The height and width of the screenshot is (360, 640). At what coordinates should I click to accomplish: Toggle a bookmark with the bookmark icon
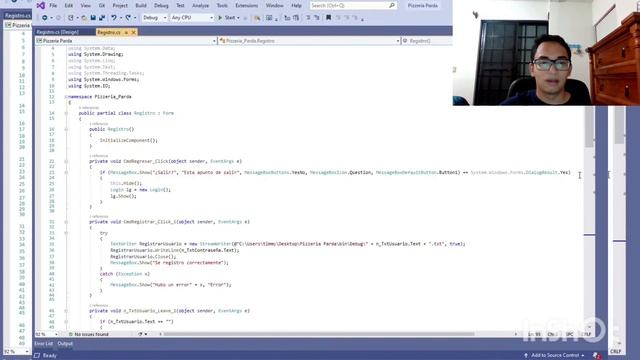point(329,18)
